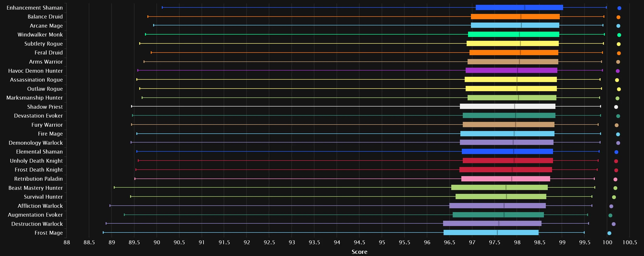Screen dimensions: 644x256
Task: Select the Outlaw Rogue label
Action: click(x=45, y=89)
